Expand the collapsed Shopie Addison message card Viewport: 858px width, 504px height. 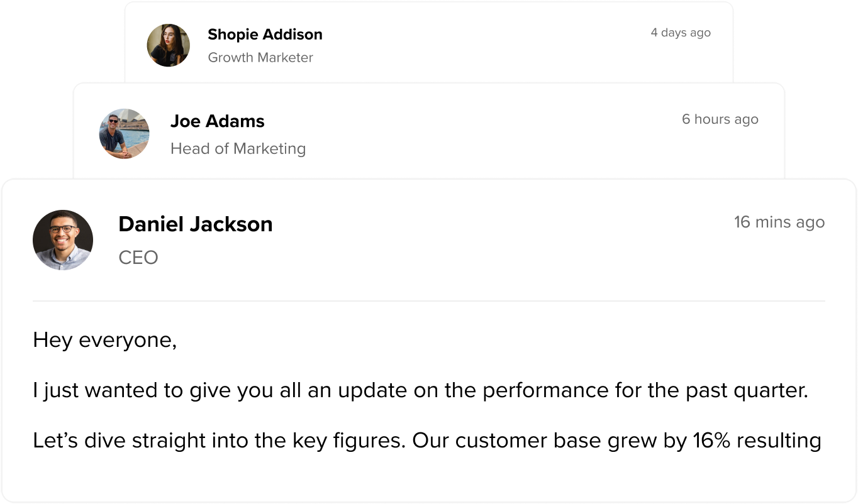tap(429, 43)
